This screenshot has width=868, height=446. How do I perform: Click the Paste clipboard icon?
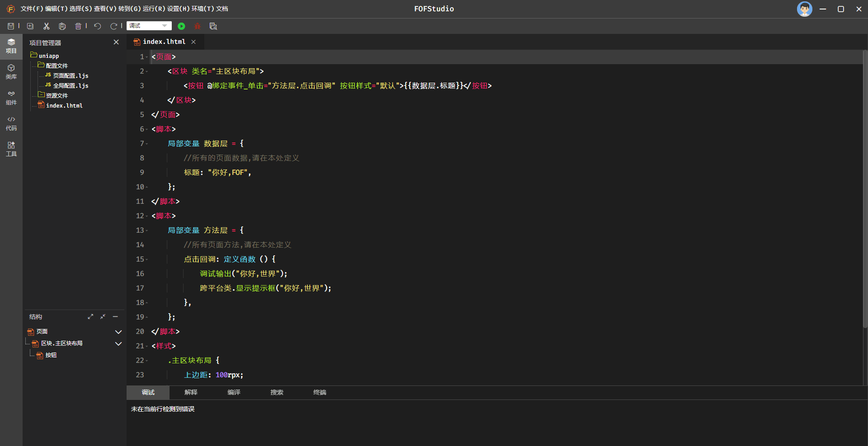point(62,26)
